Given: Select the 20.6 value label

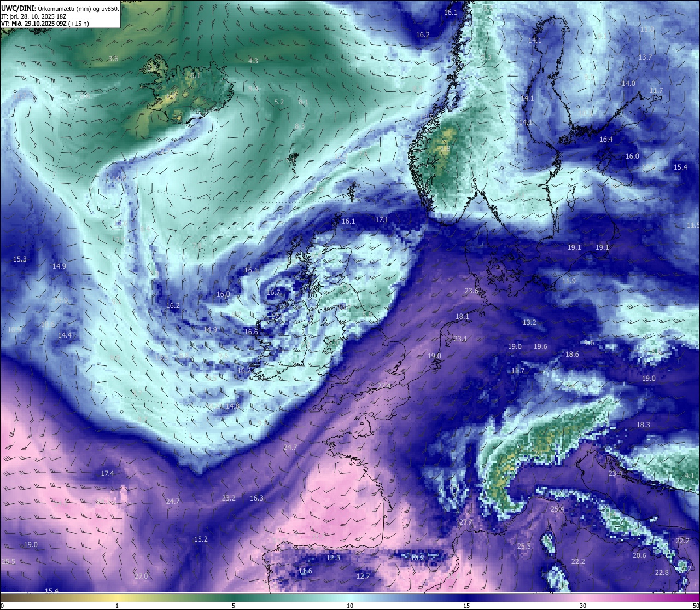Looking at the screenshot, I should point(639,555).
